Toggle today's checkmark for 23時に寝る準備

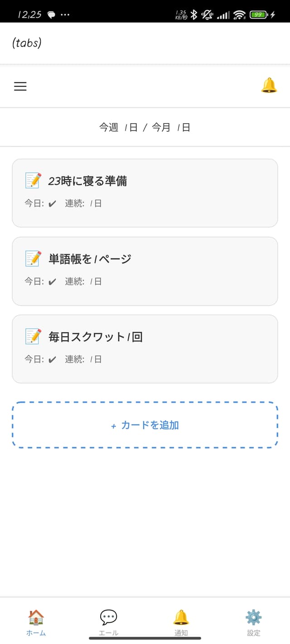(51, 203)
